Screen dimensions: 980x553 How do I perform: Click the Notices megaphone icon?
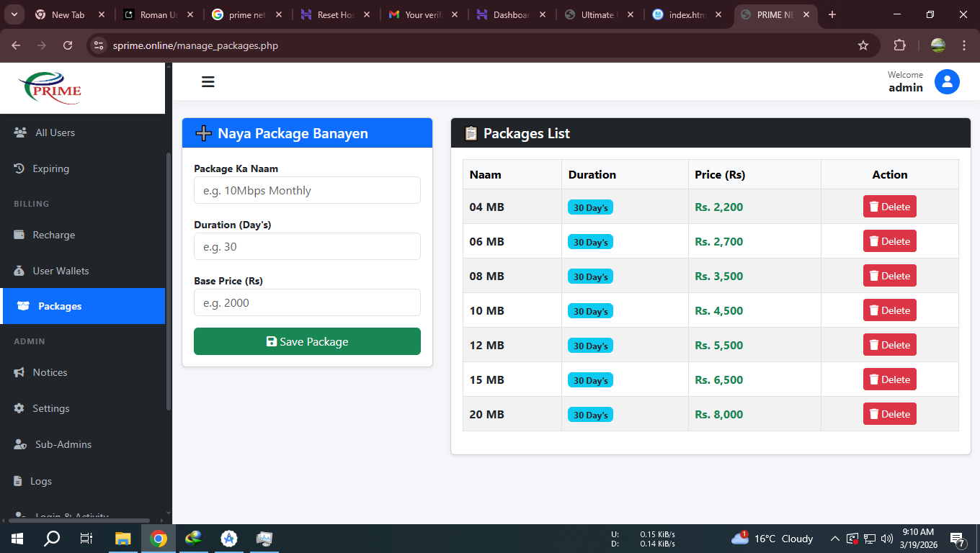pos(19,372)
